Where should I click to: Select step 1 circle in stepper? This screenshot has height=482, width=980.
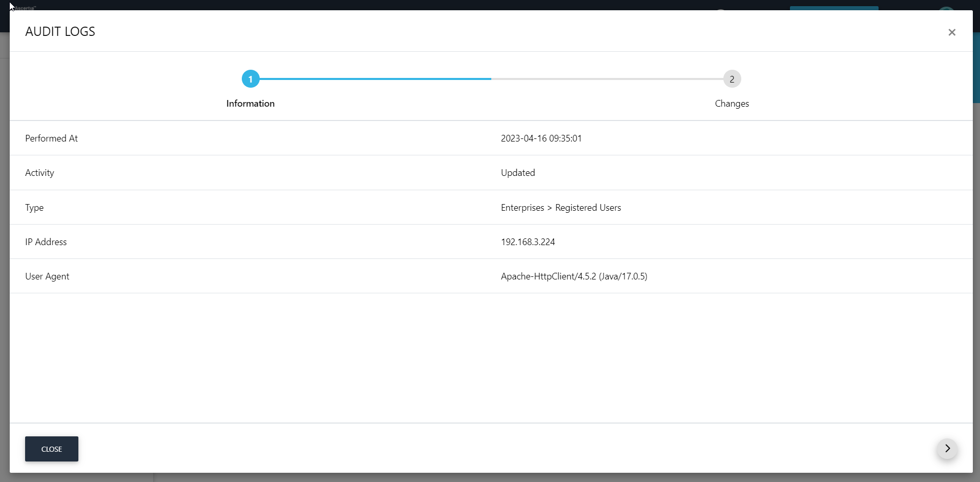tap(251, 79)
